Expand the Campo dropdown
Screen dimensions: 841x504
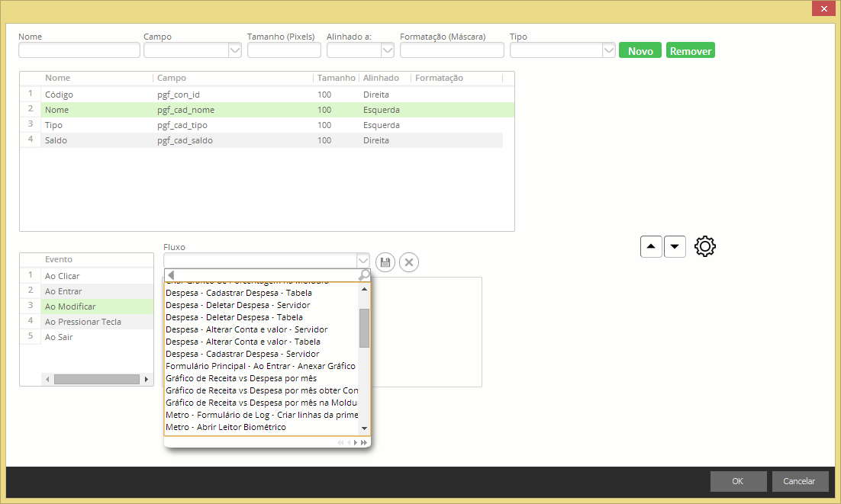235,50
